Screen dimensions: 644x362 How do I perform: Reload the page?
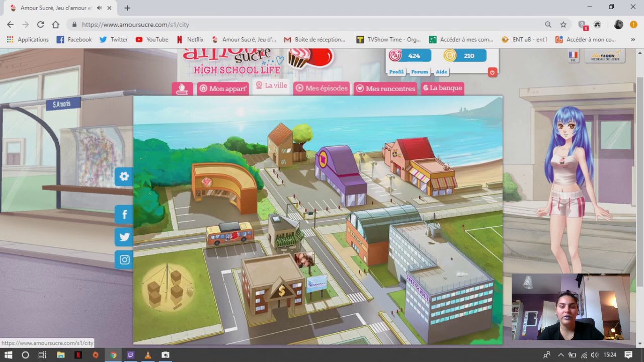click(x=40, y=24)
